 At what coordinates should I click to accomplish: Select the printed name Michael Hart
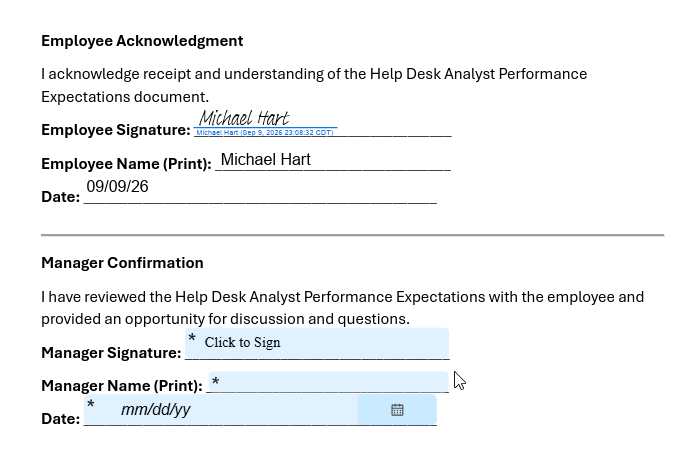click(x=266, y=160)
